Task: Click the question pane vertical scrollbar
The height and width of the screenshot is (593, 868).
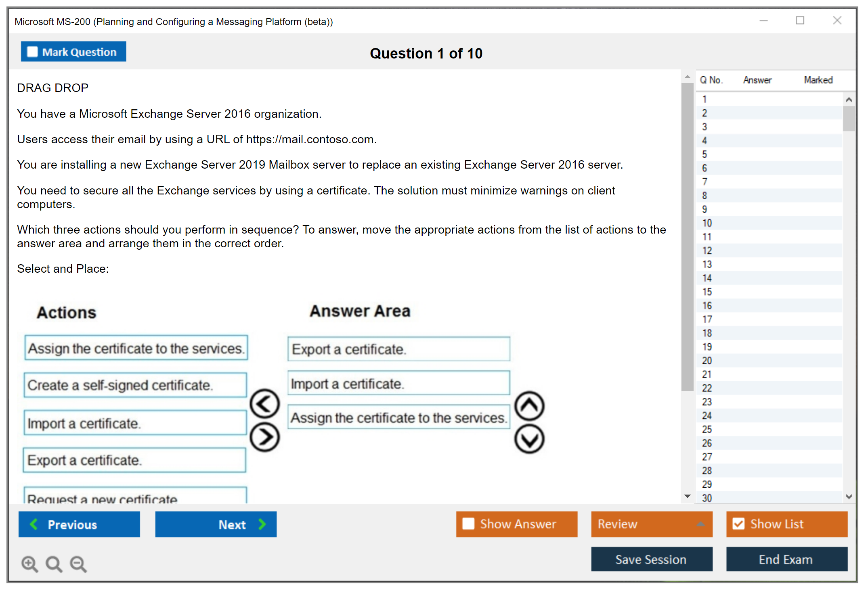Action: pos(687,236)
